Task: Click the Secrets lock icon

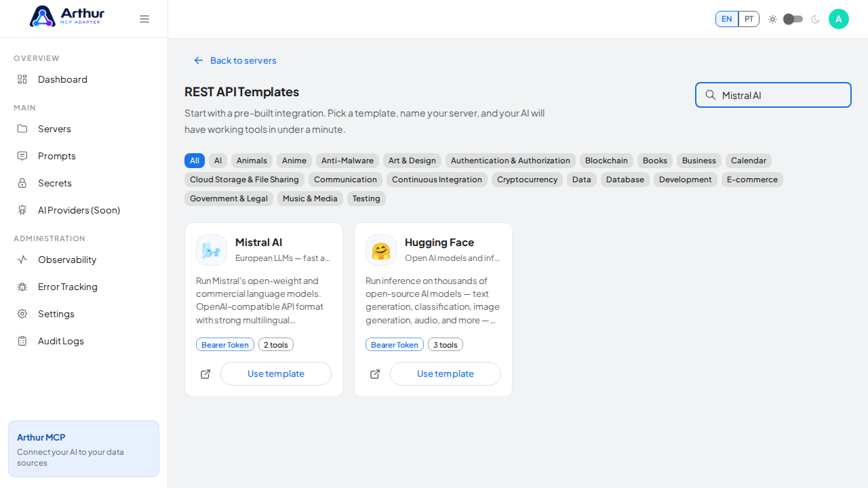Action: pos(22,183)
